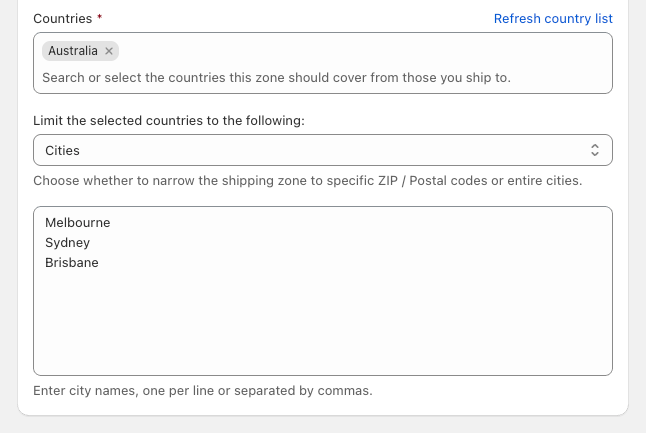The image size is (646, 433).
Task: Click the required asterisk beside Countries
Action: pos(99,18)
